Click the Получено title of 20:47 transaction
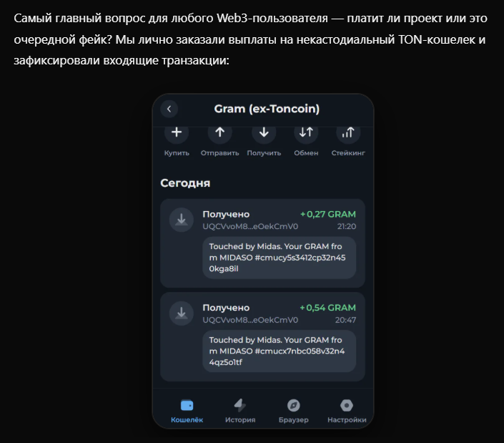This screenshot has height=443, width=504. pos(226,308)
